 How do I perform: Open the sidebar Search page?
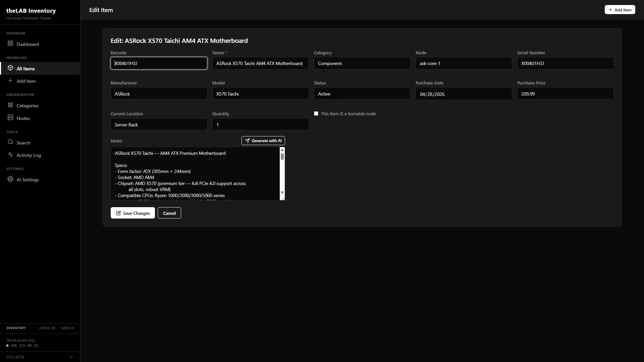click(40, 143)
